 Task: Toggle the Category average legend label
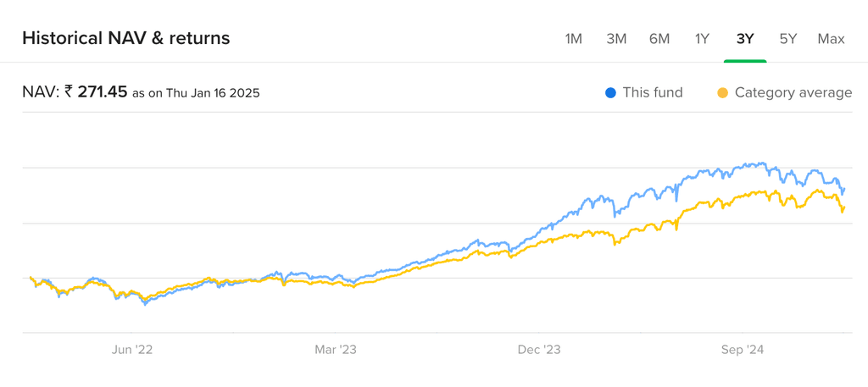tap(793, 92)
